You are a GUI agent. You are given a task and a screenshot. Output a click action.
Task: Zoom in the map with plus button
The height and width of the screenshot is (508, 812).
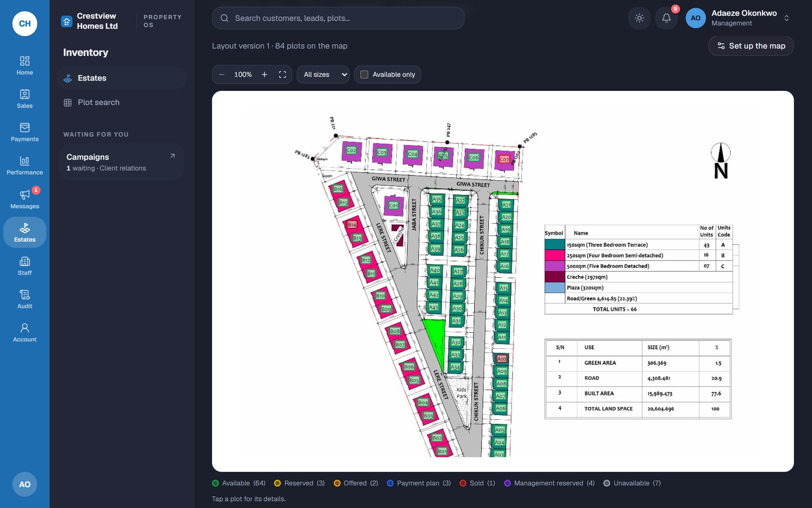pos(264,74)
